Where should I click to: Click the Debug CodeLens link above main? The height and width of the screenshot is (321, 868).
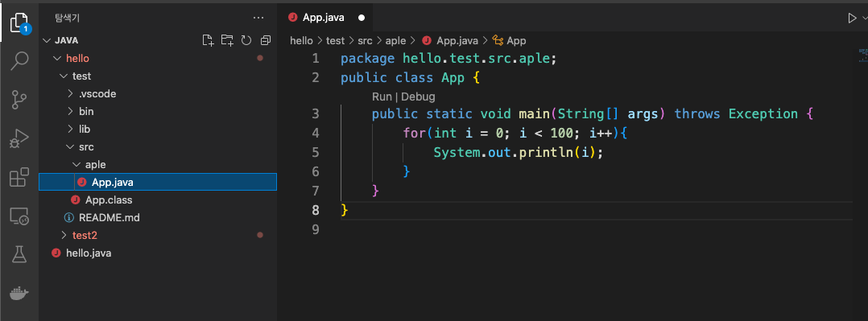click(418, 97)
